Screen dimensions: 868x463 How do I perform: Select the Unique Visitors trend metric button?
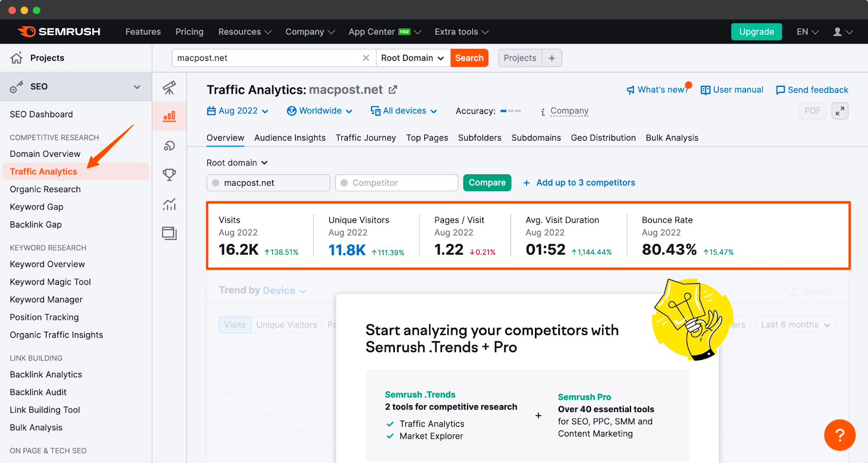click(286, 325)
